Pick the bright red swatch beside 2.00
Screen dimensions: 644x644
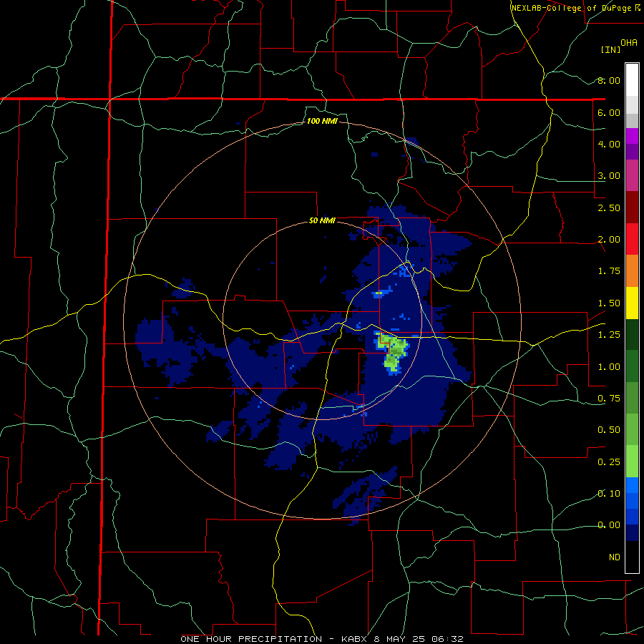632,239
